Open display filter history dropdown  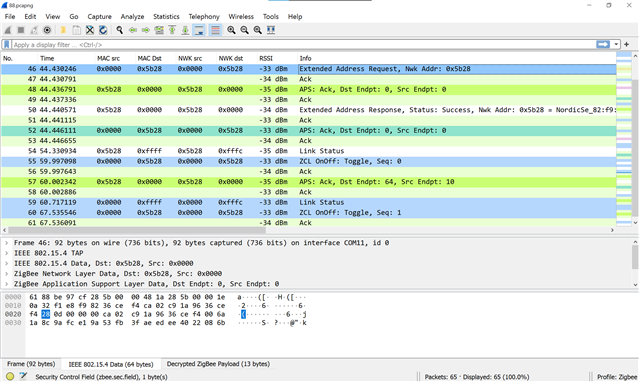coord(616,44)
